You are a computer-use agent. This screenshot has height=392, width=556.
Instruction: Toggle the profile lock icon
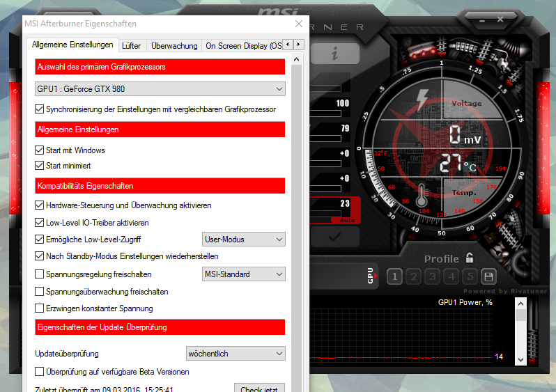coord(470,258)
